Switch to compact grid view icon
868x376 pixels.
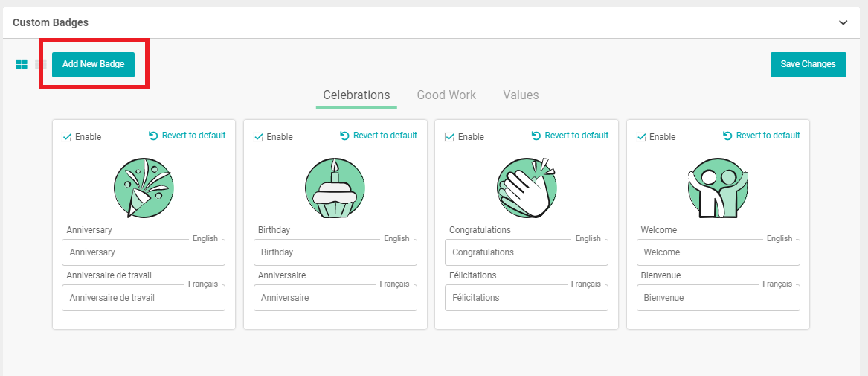41,65
